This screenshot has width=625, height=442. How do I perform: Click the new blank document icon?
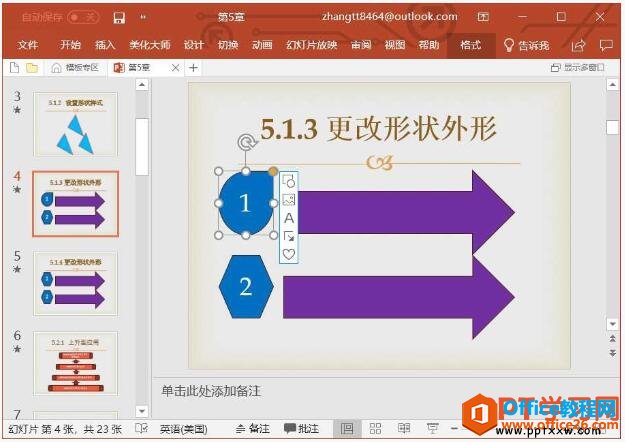pos(15,68)
